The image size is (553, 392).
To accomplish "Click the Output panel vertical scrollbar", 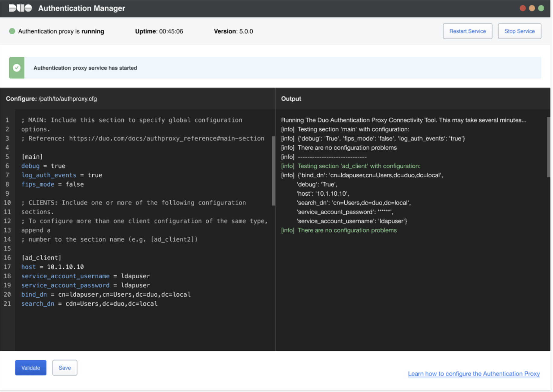I will coord(548,147).
